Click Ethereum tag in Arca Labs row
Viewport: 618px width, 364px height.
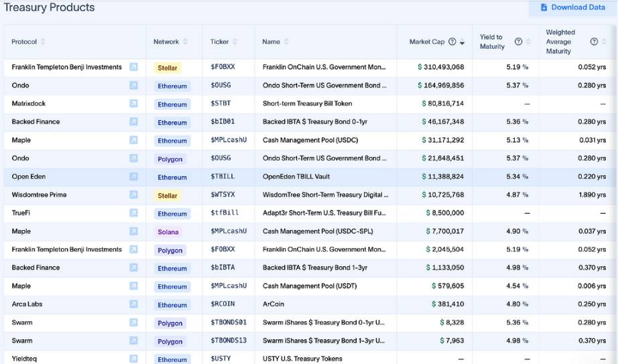coord(172,305)
